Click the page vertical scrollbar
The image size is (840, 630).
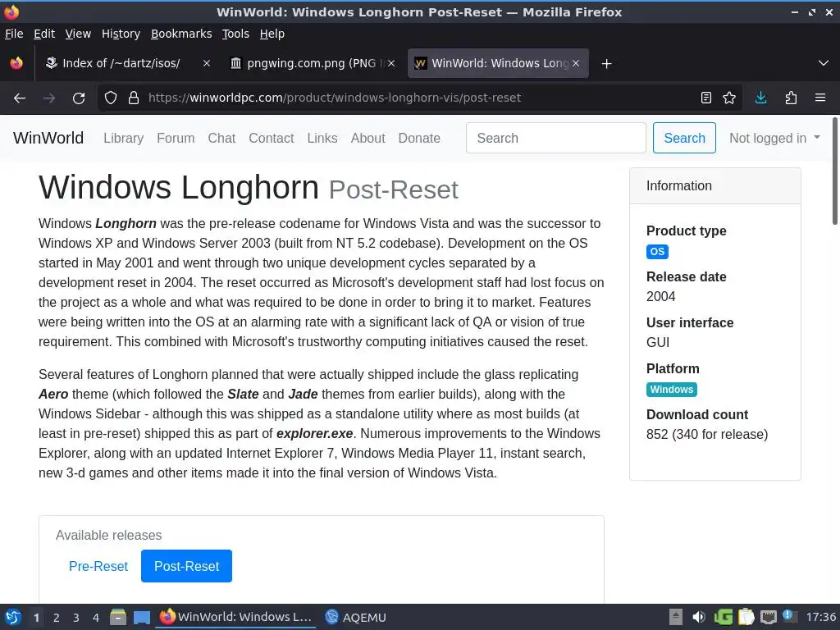[834, 171]
